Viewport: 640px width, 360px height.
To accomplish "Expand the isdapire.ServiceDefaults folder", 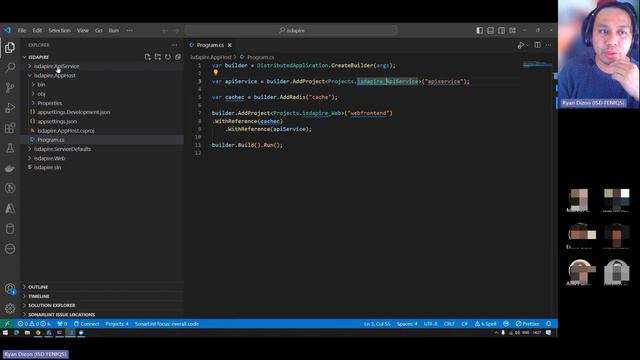I will point(62,149).
